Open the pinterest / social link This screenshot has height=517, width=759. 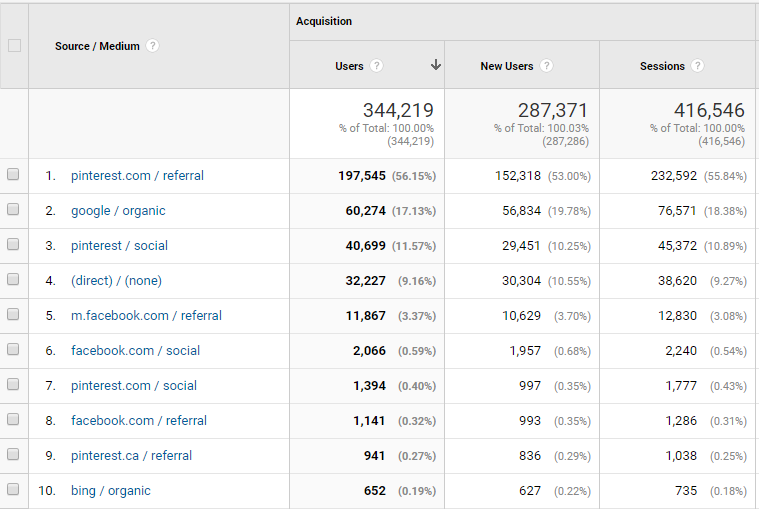pyautogui.click(x=120, y=246)
